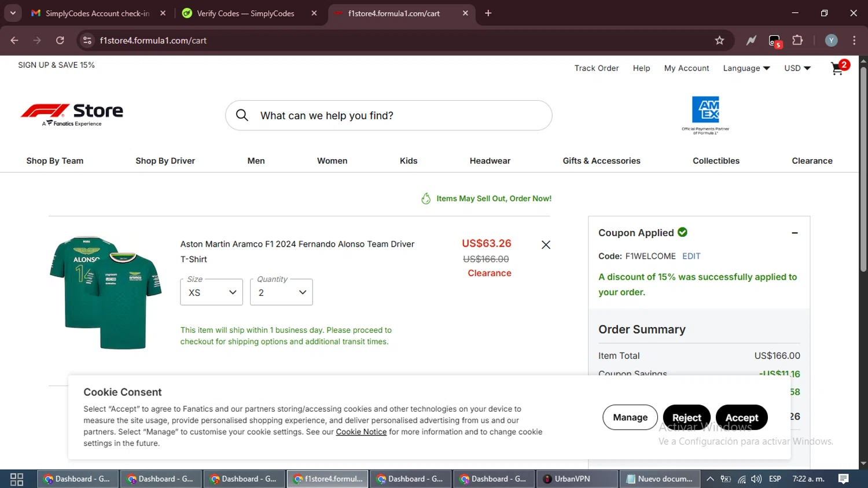Screen dimensions: 868x488
Task: Open the Chrome extensions puzzle icon
Action: coord(797,40)
